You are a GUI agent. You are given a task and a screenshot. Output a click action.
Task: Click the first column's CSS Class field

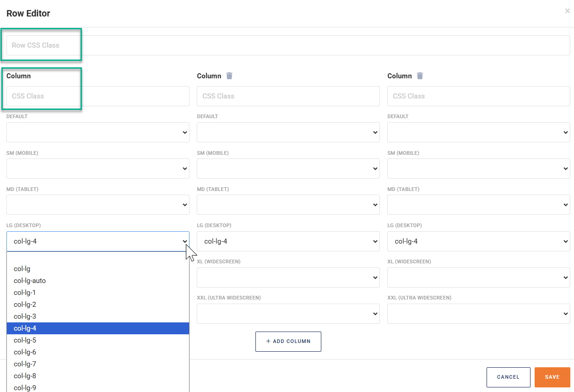[97, 96]
